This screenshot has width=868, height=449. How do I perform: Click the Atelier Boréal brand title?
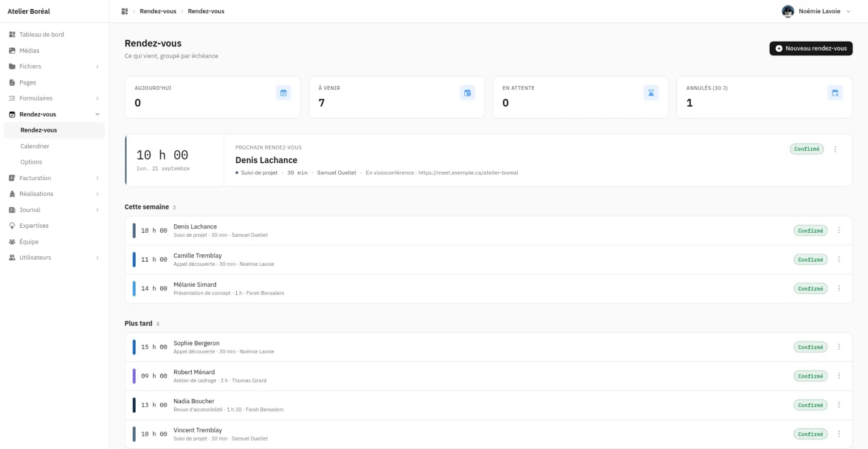[29, 11]
